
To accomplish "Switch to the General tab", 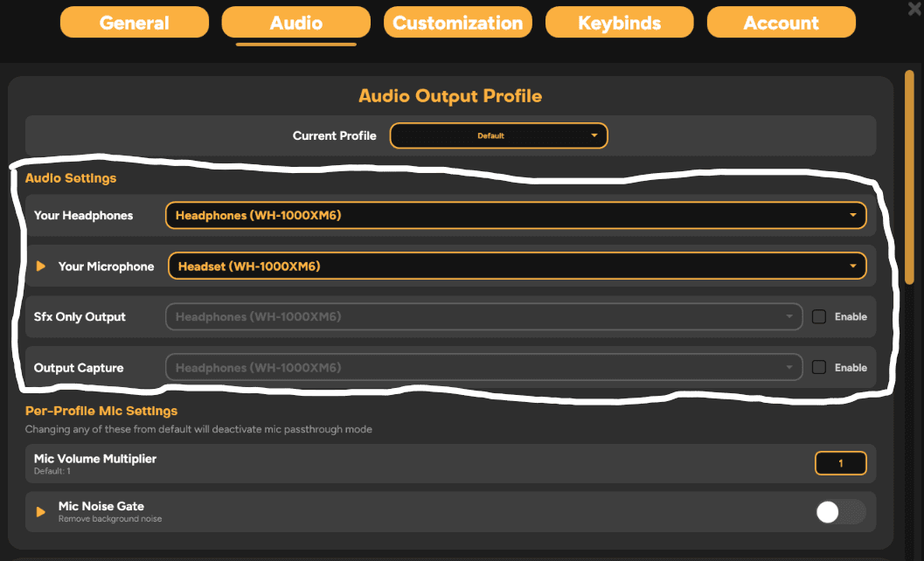I will (135, 23).
